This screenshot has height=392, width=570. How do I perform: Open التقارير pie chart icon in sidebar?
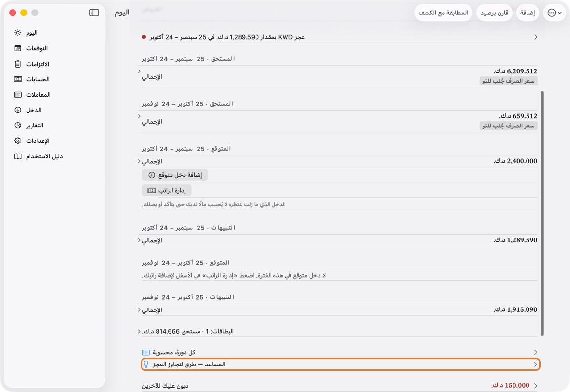18,126
